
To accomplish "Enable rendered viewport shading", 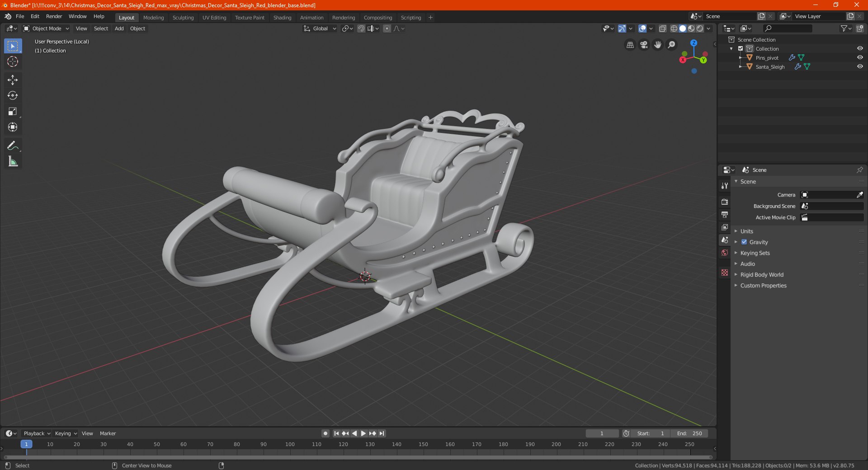I will click(x=700, y=28).
